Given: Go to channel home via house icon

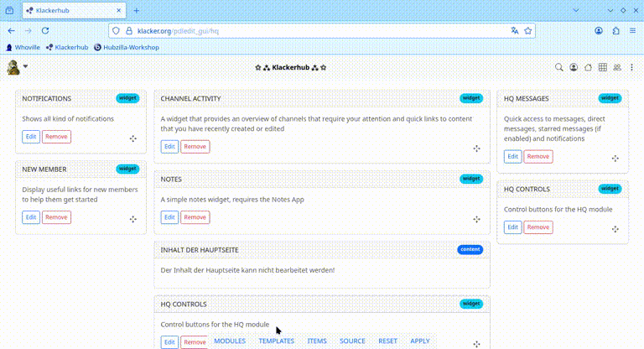Looking at the screenshot, I should [x=588, y=67].
